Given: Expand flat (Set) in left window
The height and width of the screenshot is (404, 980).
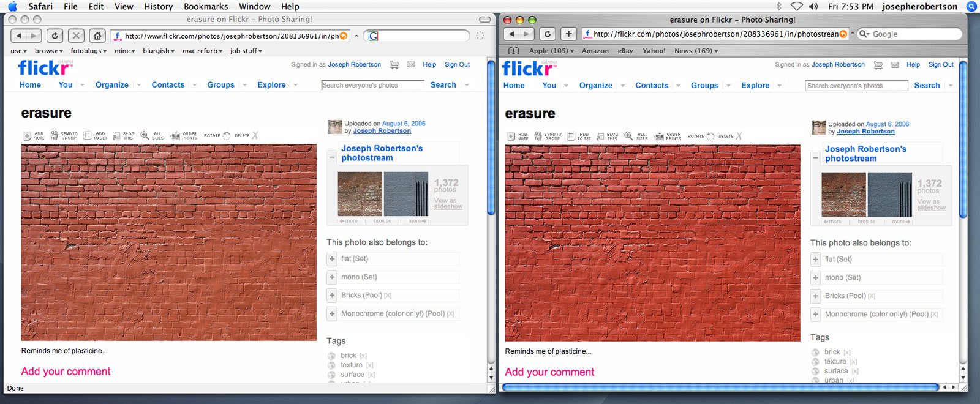Looking at the screenshot, I should pos(332,259).
